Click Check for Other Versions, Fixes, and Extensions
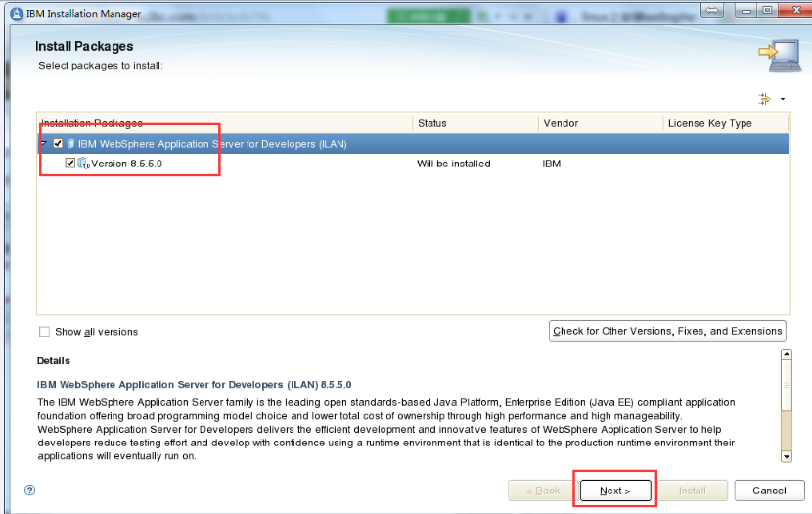 (667, 331)
